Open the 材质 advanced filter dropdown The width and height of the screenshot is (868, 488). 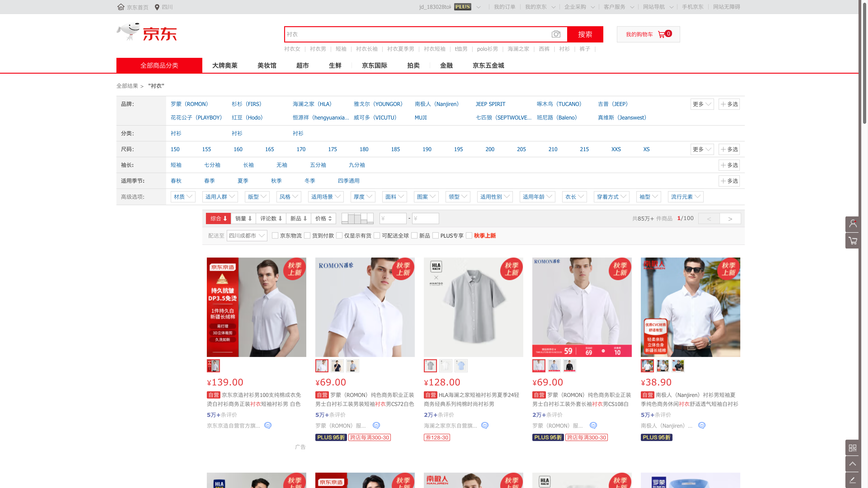(183, 197)
